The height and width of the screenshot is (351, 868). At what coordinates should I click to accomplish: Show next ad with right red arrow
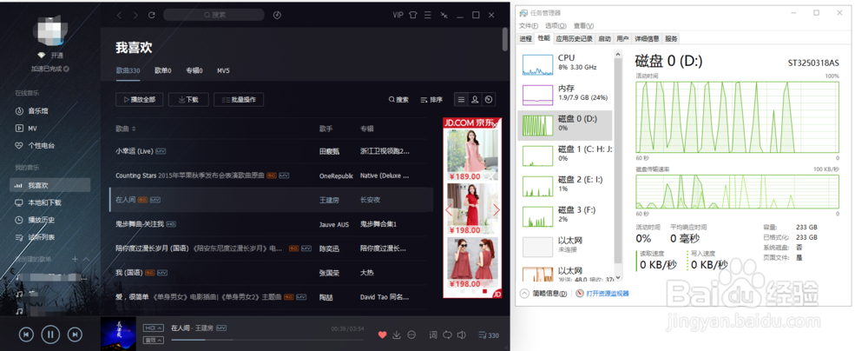coord(496,210)
